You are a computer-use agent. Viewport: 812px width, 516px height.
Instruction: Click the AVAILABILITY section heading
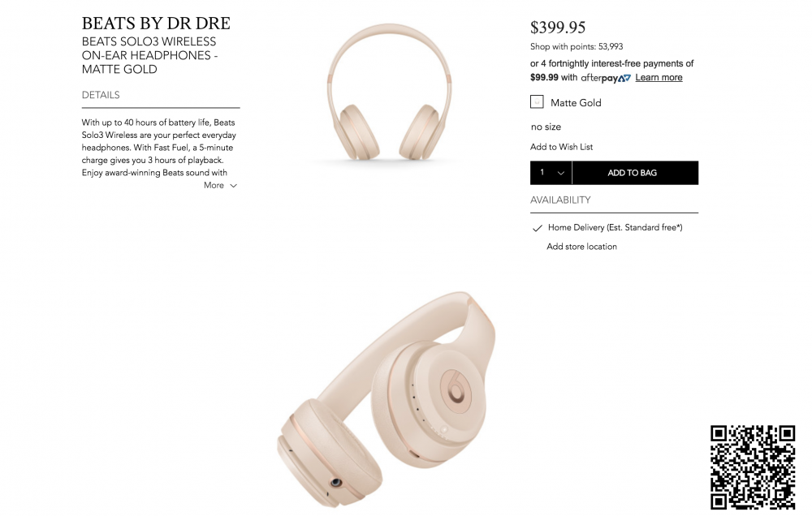pos(560,200)
